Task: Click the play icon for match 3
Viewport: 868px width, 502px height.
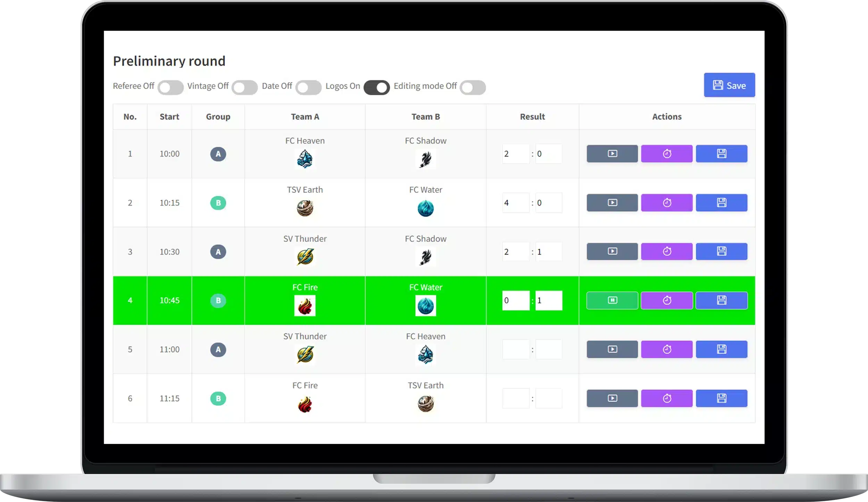Action: point(612,251)
